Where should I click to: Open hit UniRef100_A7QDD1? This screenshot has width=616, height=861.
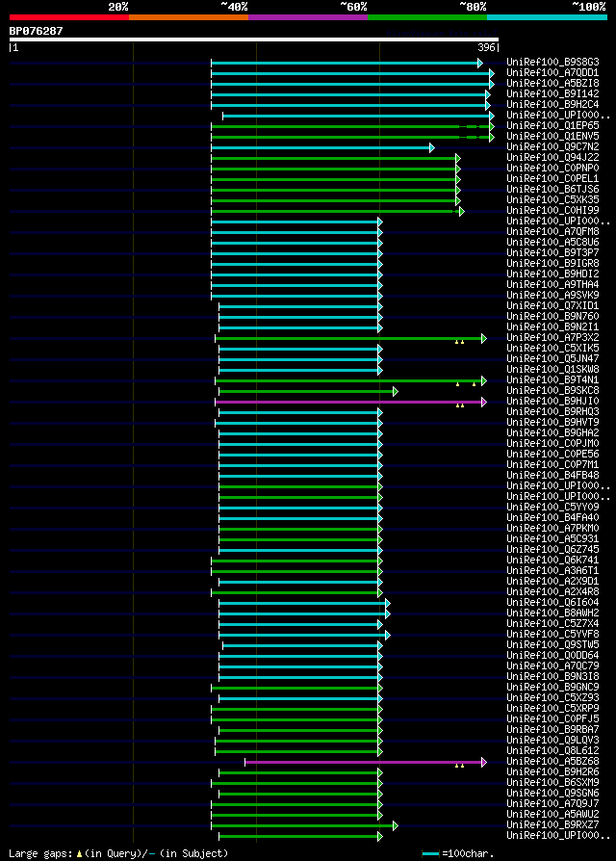[552, 73]
